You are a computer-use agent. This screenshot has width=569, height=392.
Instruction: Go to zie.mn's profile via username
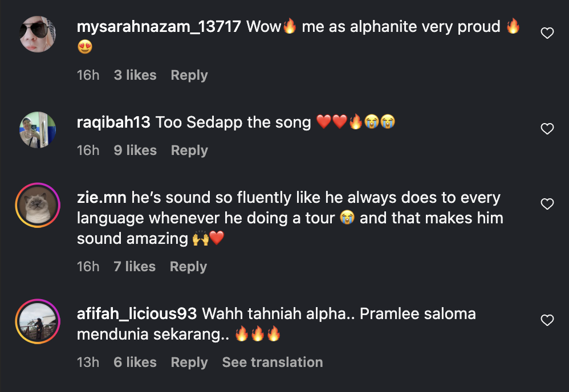tap(102, 198)
